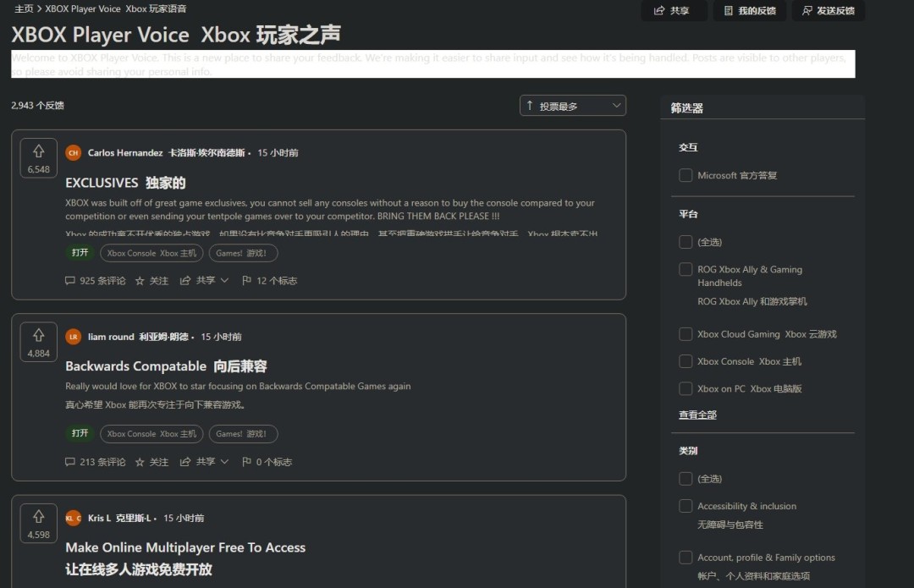Open Backwards Compatable post title
The height and width of the screenshot is (588, 914).
tap(166, 366)
